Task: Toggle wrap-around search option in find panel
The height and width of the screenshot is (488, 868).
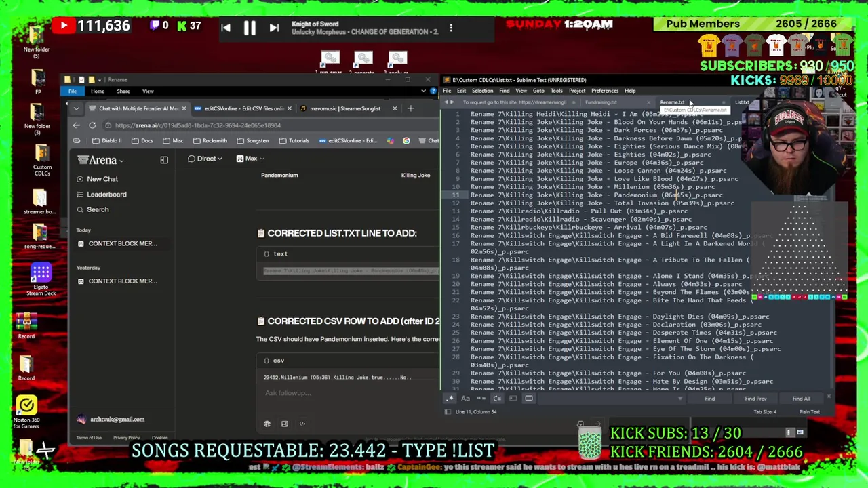Action: [497, 399]
